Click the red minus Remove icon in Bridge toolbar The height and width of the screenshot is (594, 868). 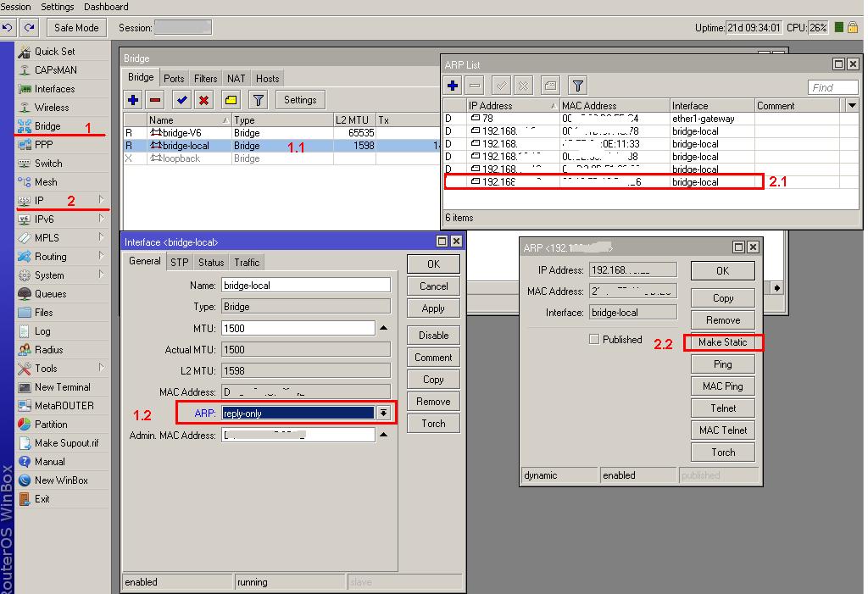pos(155,100)
